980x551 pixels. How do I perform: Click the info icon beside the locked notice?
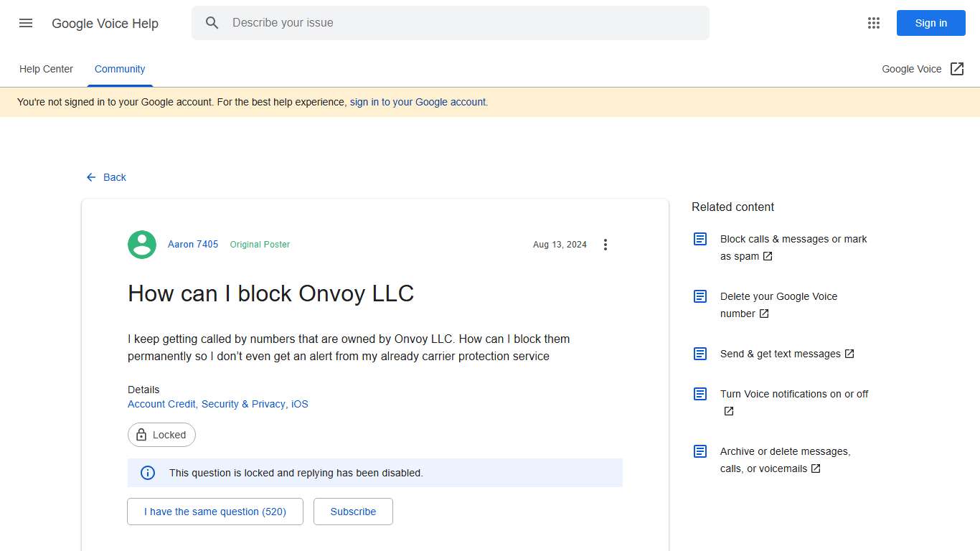(148, 472)
